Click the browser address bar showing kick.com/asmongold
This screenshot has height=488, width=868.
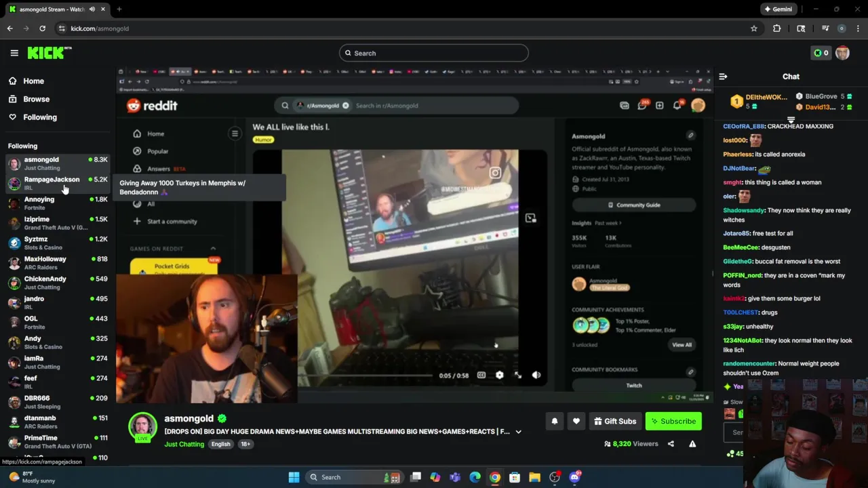pos(400,28)
